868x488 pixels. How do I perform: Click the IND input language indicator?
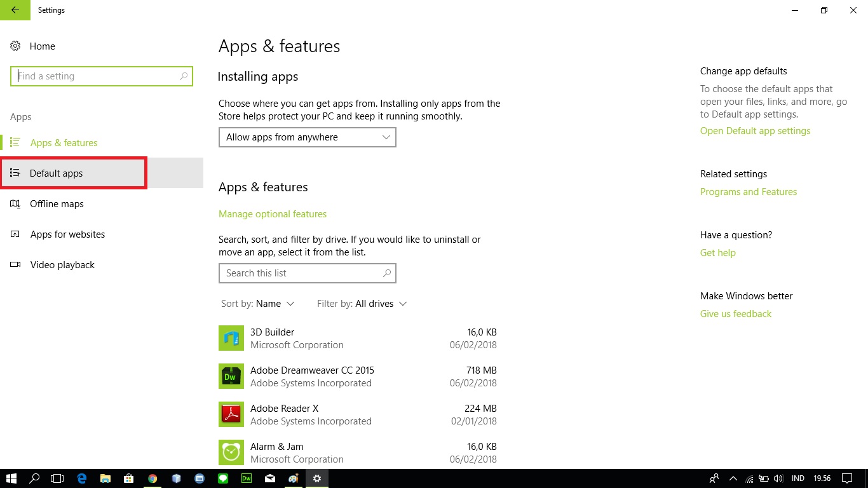(x=798, y=478)
